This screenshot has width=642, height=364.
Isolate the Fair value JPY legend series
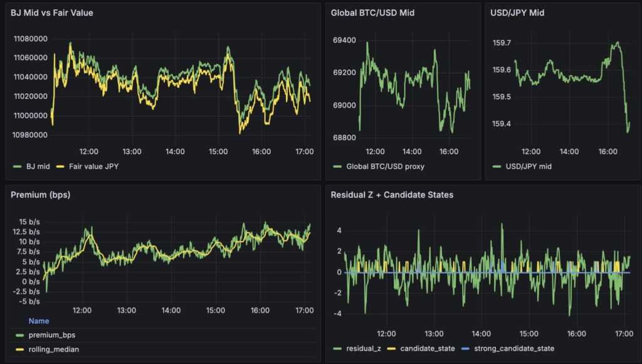87,167
